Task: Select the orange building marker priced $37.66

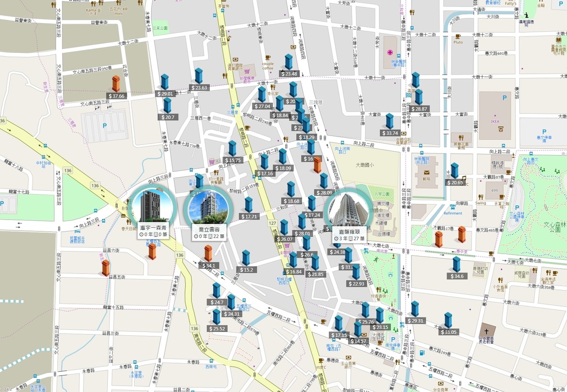Action: click(116, 84)
